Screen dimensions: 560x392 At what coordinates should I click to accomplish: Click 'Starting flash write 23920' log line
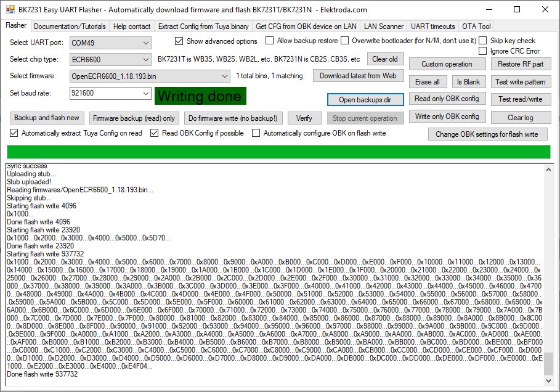[44, 230]
